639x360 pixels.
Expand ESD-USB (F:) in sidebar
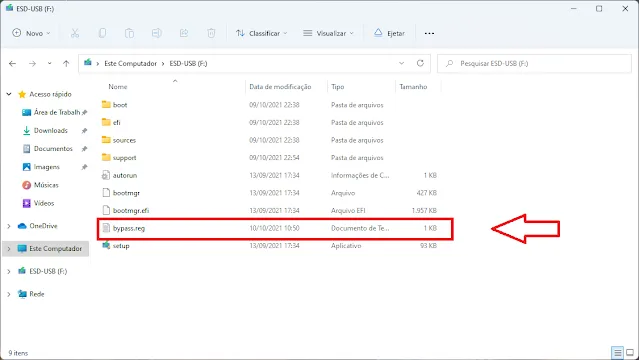pyautogui.click(x=9, y=271)
